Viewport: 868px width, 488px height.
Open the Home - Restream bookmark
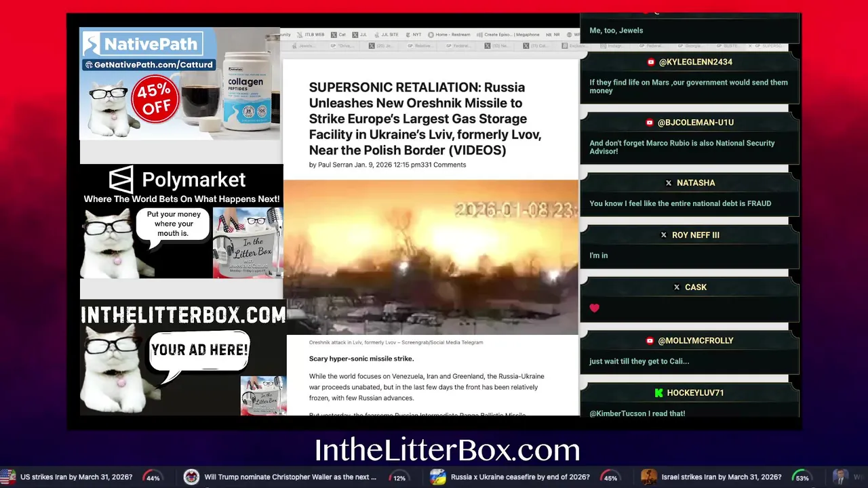pos(449,35)
